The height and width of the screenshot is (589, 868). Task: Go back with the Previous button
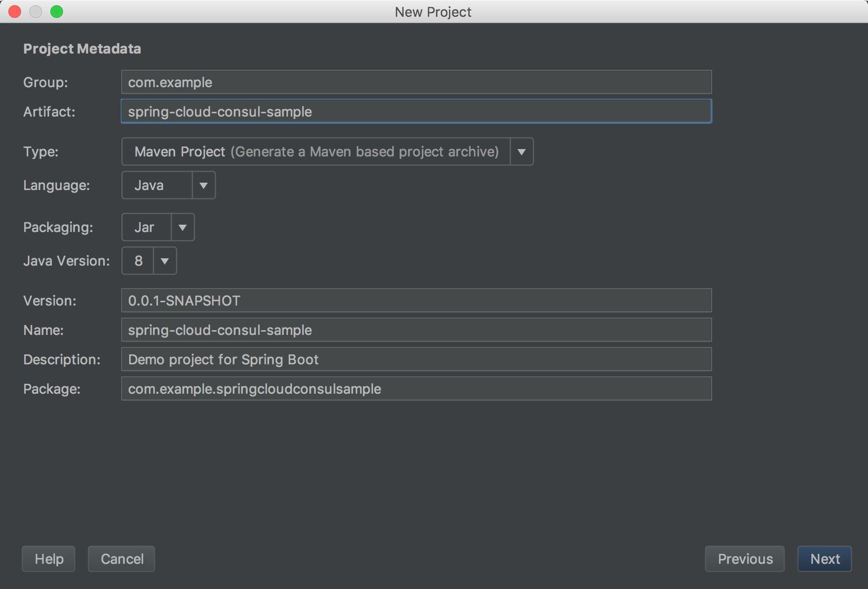745,559
